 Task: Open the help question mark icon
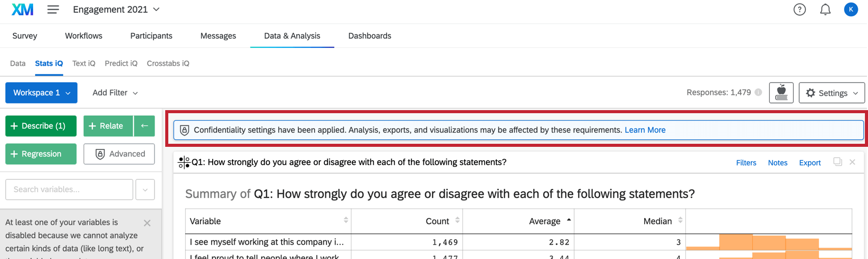(x=799, y=10)
